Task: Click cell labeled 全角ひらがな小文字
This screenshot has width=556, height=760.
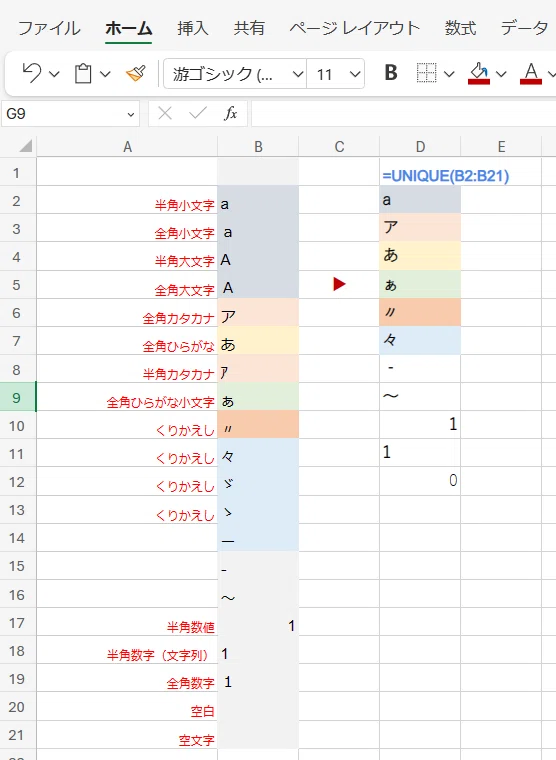Action: [127, 397]
